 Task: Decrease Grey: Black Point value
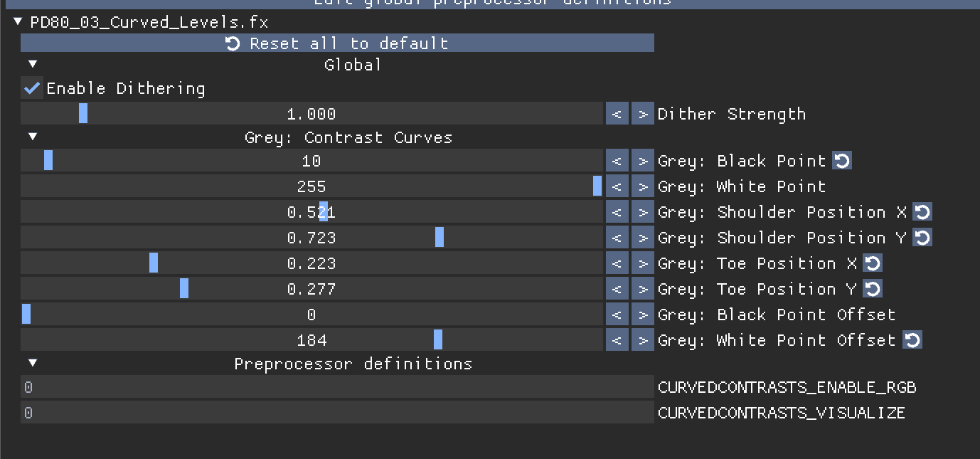[x=617, y=161]
